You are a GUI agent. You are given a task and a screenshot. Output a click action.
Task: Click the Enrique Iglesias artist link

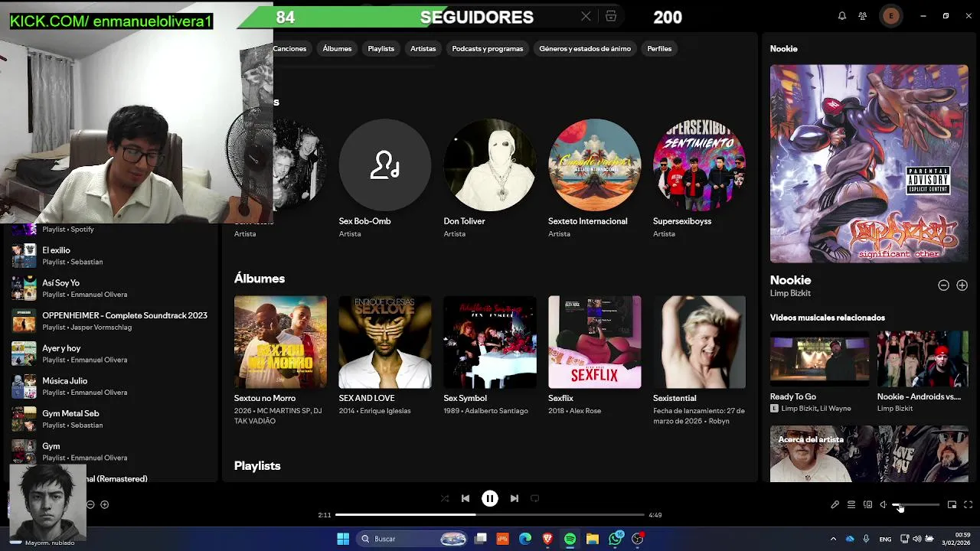pos(385,411)
